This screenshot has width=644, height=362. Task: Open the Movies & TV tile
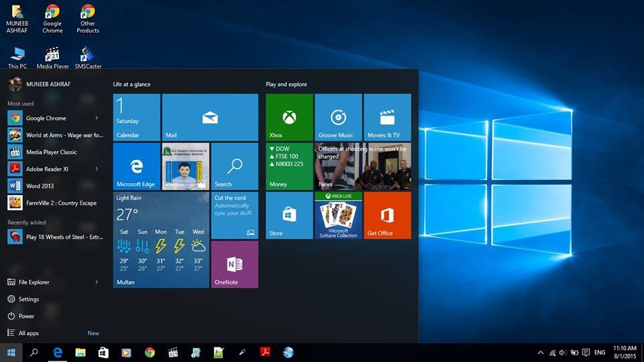(x=387, y=118)
